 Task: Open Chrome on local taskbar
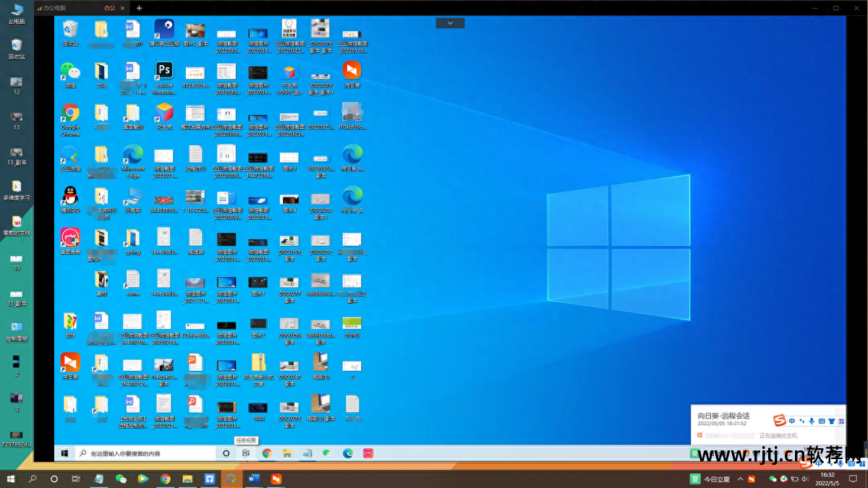(166, 479)
